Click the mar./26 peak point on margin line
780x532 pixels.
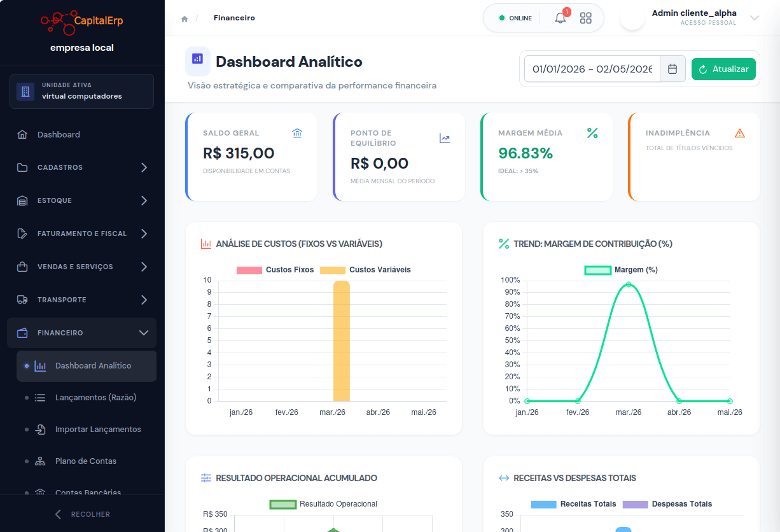tap(629, 284)
